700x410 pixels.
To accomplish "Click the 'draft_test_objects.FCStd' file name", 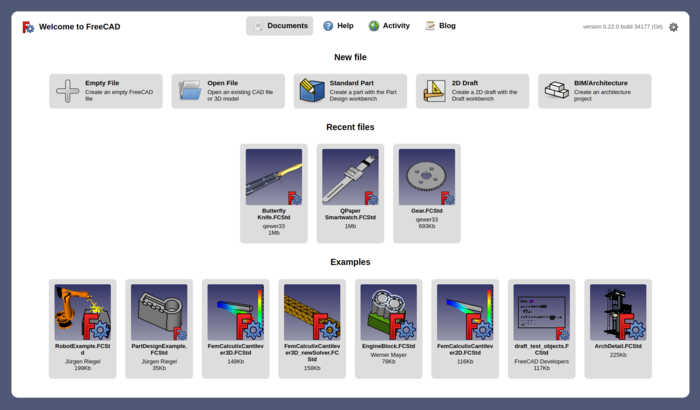I will tap(542, 349).
